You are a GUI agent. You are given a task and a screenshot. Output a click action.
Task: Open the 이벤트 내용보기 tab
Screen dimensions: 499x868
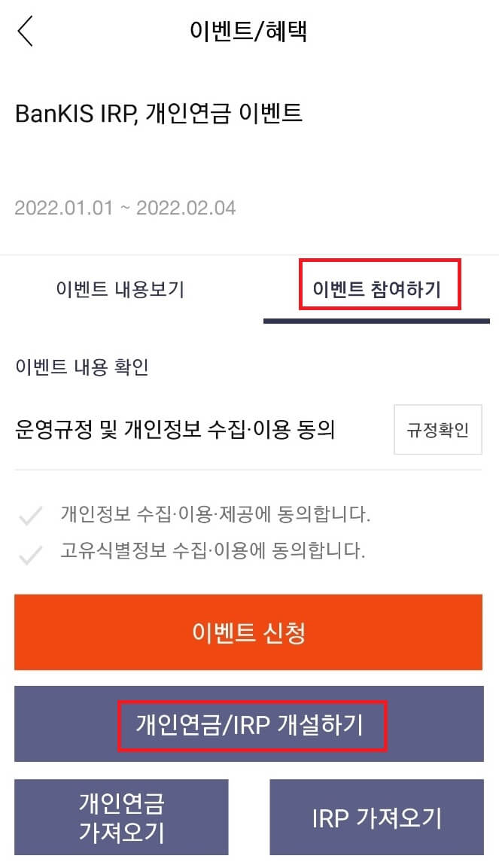pos(120,289)
